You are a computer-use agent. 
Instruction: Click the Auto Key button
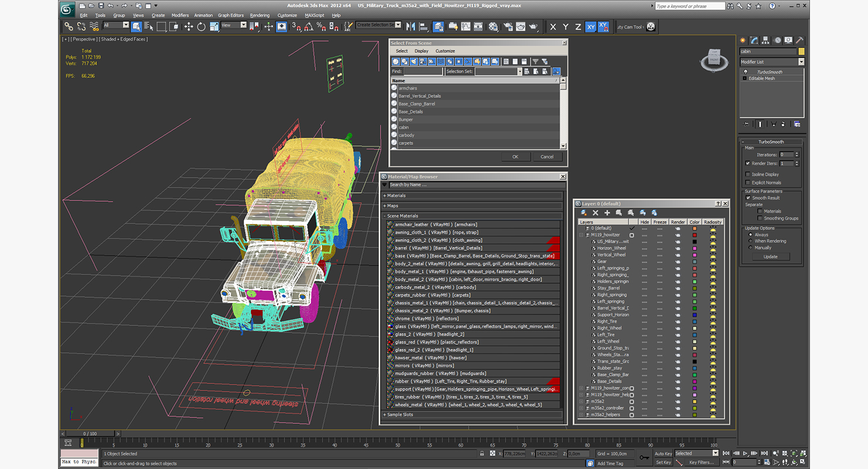point(663,454)
